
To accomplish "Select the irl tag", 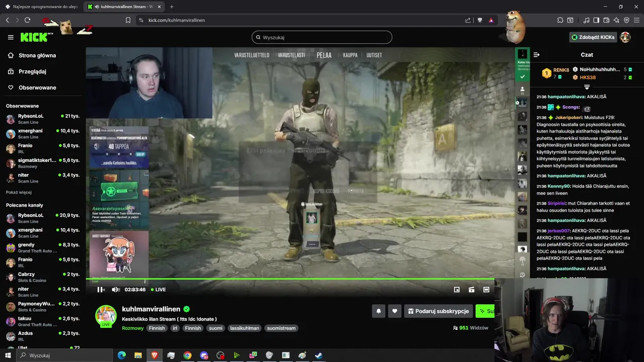I will click(175, 328).
